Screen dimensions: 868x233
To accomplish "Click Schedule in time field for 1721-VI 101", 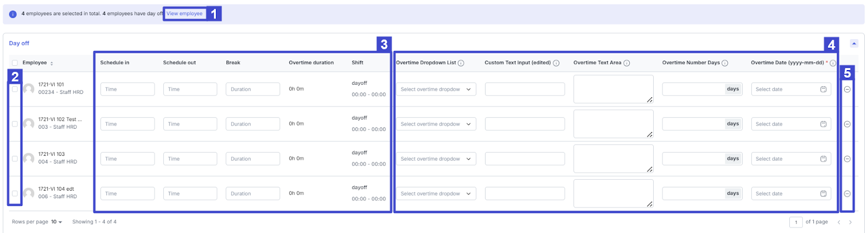I will (x=127, y=89).
